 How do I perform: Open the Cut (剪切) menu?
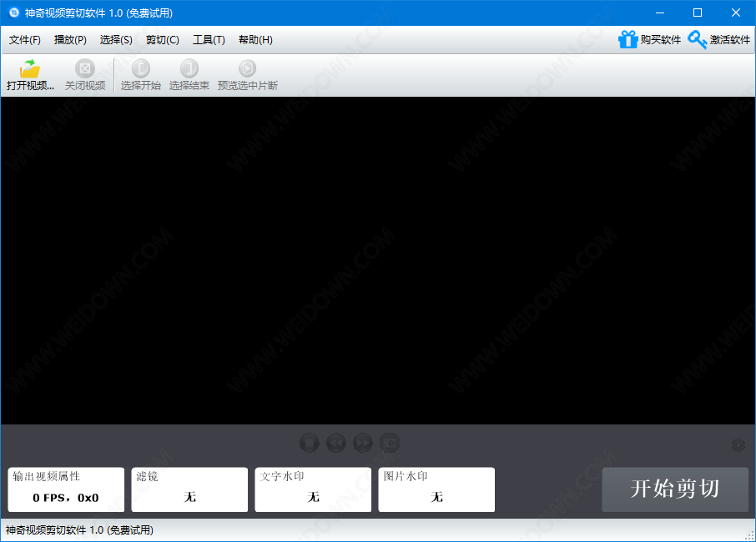click(163, 40)
